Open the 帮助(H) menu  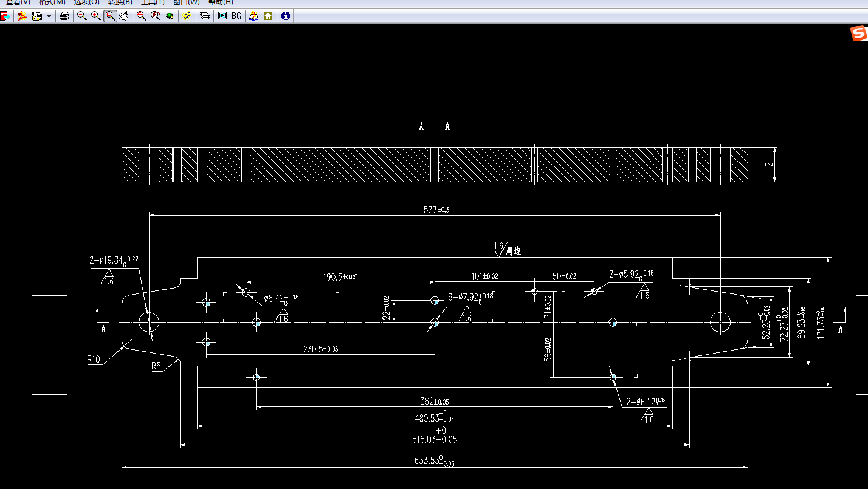pos(221,2)
